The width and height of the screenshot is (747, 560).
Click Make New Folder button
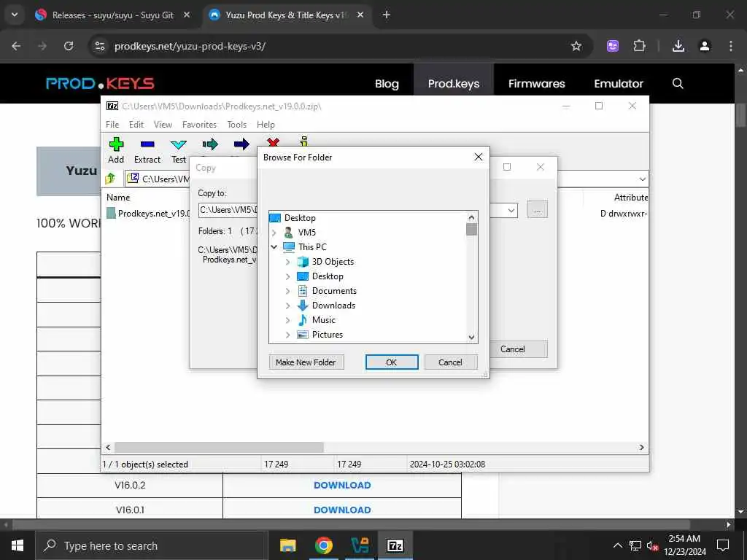306,362
